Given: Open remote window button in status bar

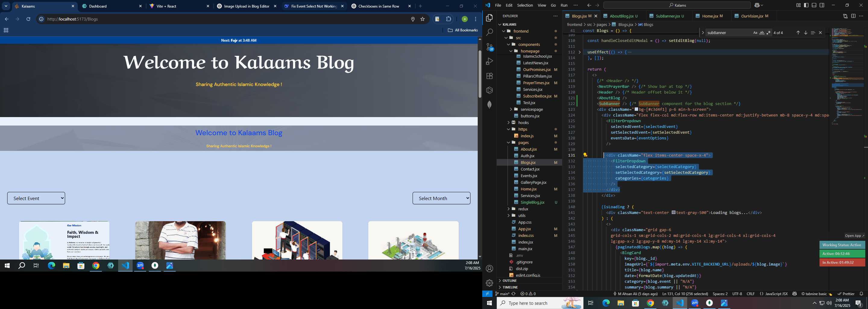Looking at the screenshot, I should (x=488, y=294).
